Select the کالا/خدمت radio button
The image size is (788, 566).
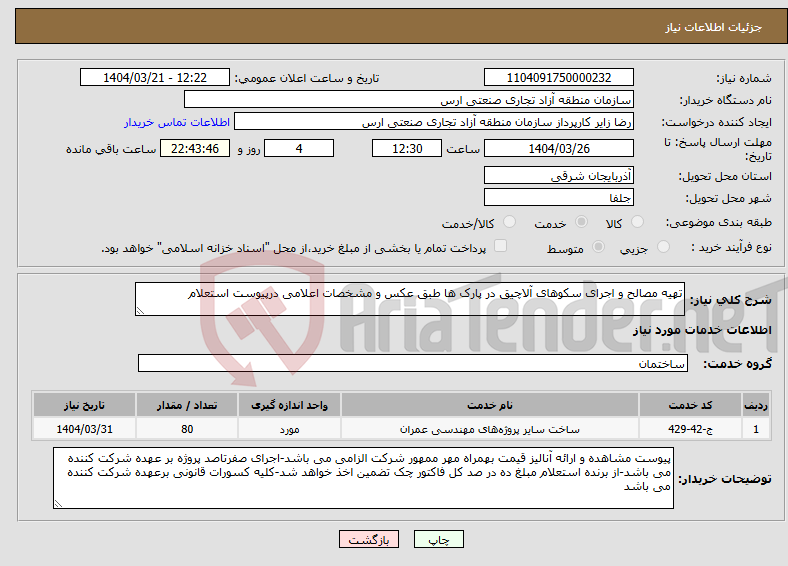[x=510, y=222]
